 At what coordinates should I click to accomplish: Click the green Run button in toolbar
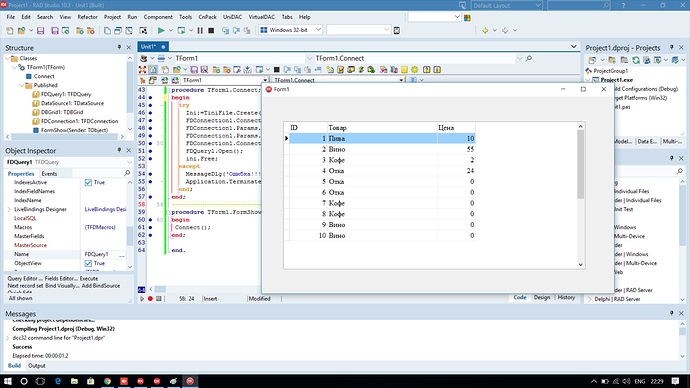[x=161, y=30]
